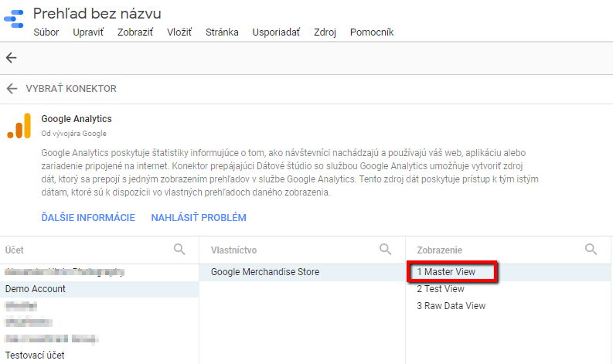
Task: Click the Google Analytics connector logo
Action: click(19, 126)
